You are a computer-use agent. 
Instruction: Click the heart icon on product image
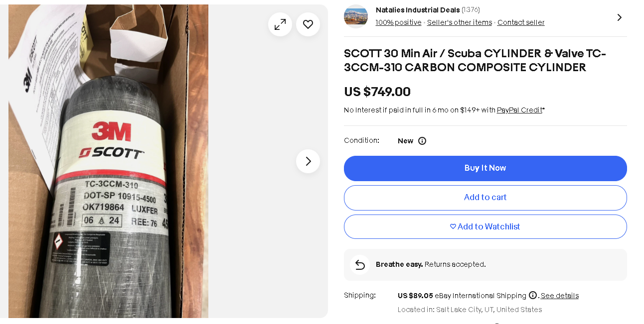[308, 24]
